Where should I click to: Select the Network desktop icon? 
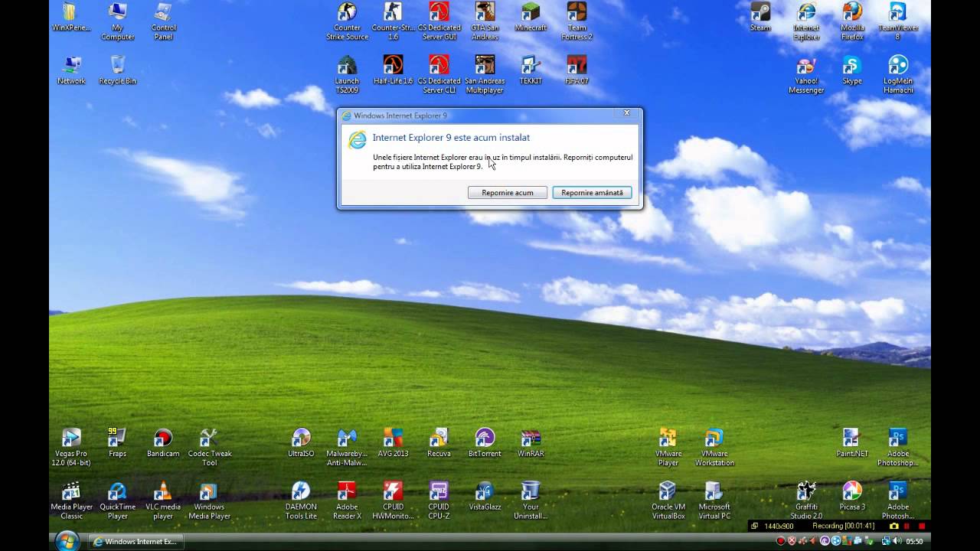pyautogui.click(x=71, y=70)
